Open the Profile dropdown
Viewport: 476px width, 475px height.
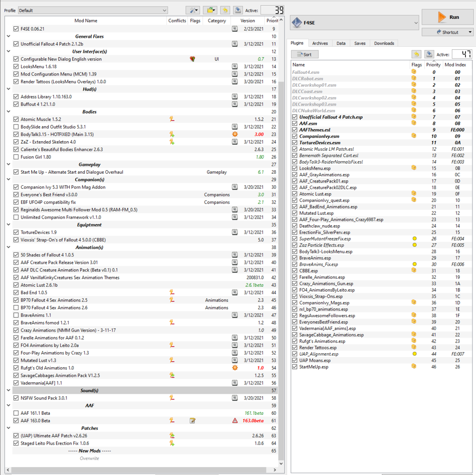(93, 10)
